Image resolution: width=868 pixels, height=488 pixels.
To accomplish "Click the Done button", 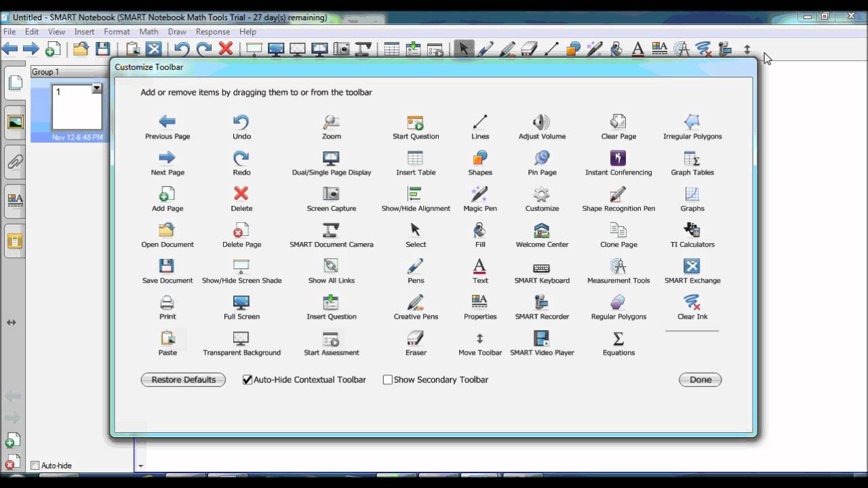I will tap(700, 380).
